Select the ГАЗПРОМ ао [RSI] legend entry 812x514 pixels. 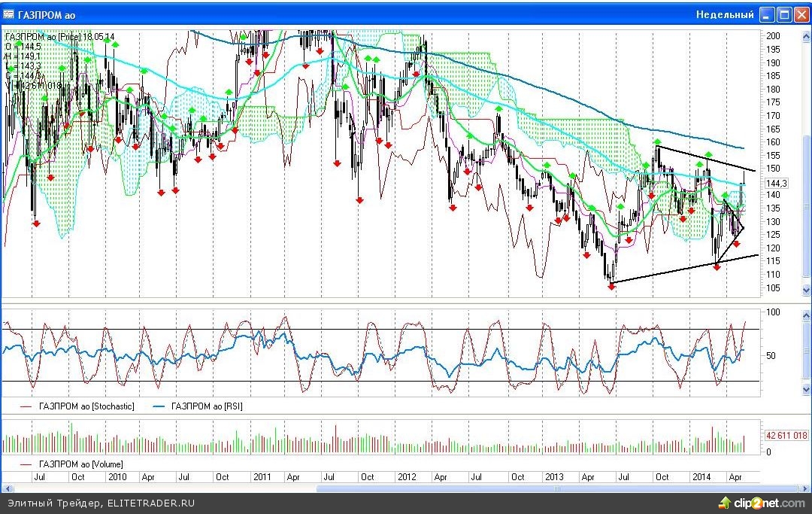point(207,406)
